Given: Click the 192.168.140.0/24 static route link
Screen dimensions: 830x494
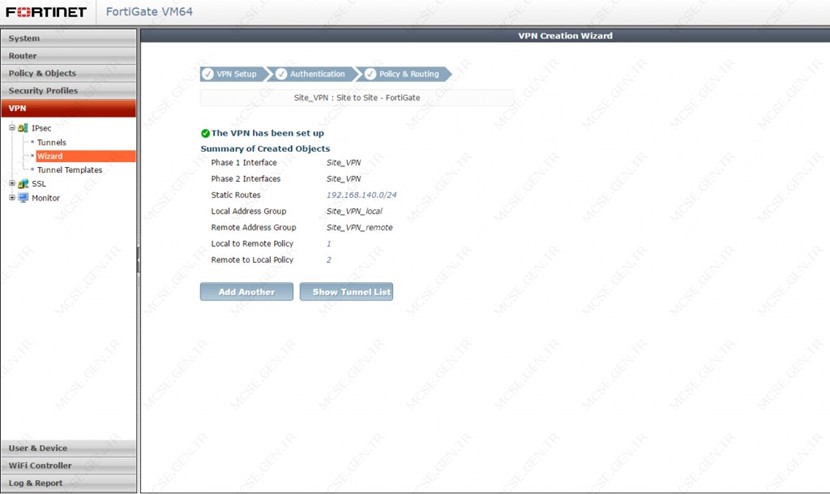Looking at the screenshot, I should click(362, 195).
